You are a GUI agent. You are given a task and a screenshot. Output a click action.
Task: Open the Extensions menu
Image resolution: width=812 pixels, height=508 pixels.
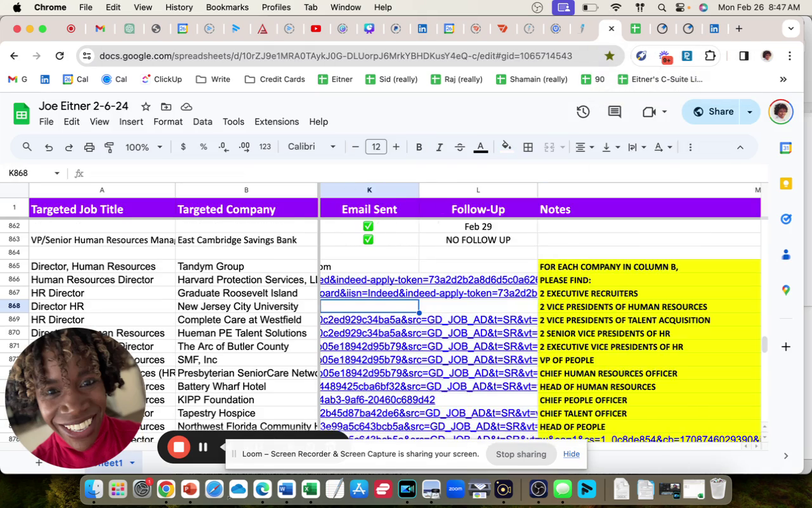point(277,122)
